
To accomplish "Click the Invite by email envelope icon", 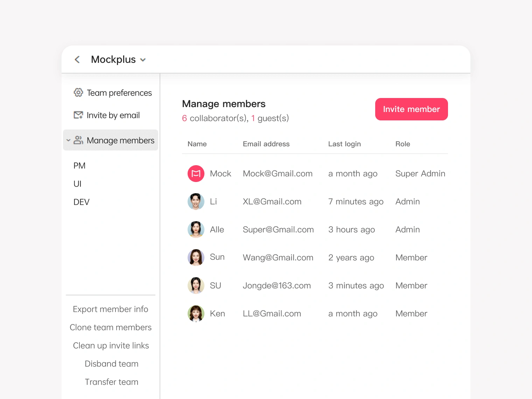I will (x=78, y=115).
